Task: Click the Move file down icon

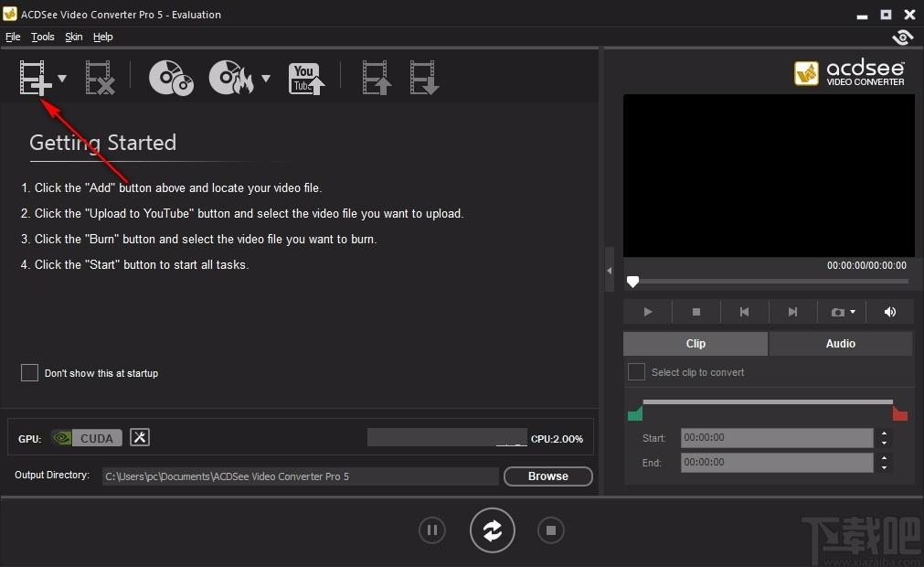Action: (x=424, y=77)
